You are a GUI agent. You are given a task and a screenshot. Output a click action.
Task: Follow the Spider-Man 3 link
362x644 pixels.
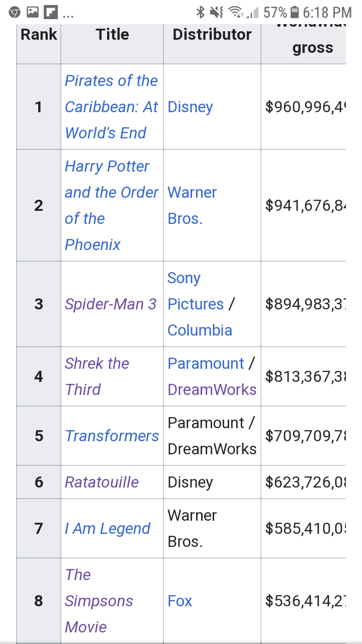click(x=111, y=304)
